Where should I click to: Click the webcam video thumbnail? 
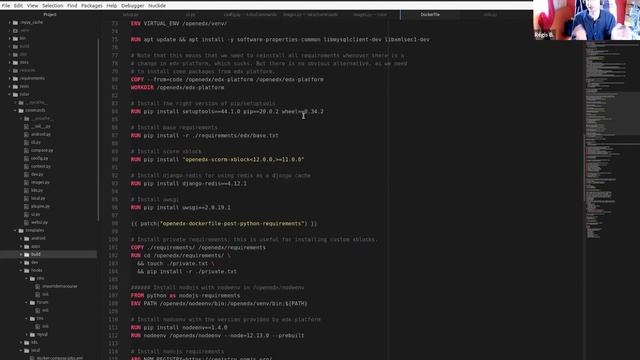point(587,20)
